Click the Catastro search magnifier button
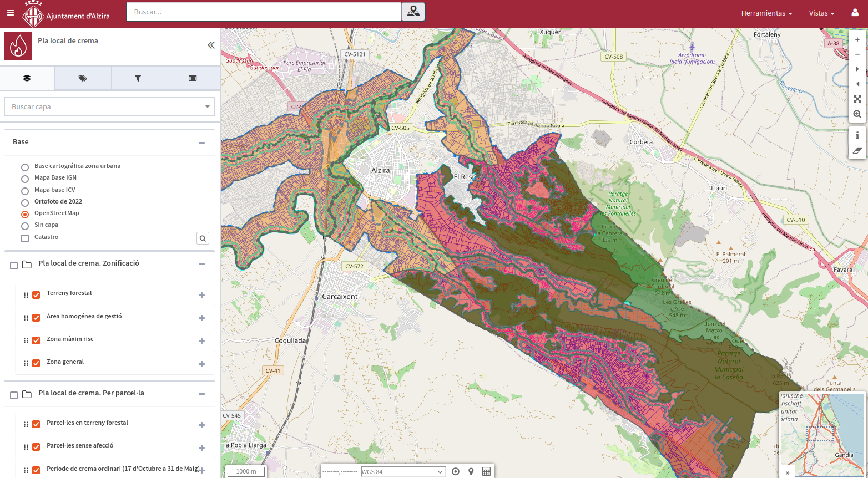The image size is (868, 478). coord(203,238)
